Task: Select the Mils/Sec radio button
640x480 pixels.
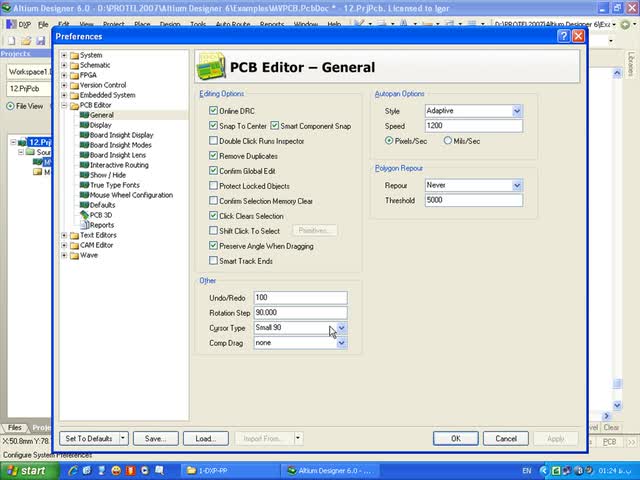Action: [x=448, y=141]
